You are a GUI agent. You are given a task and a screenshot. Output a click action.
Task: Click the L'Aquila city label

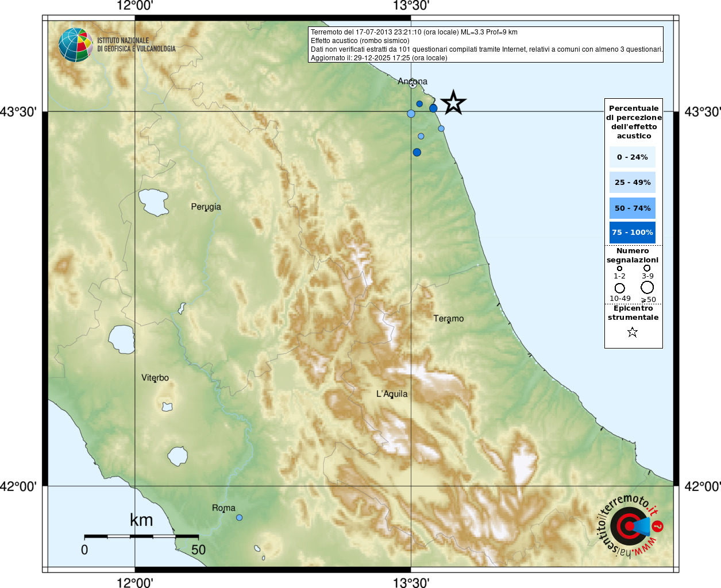click(x=392, y=394)
